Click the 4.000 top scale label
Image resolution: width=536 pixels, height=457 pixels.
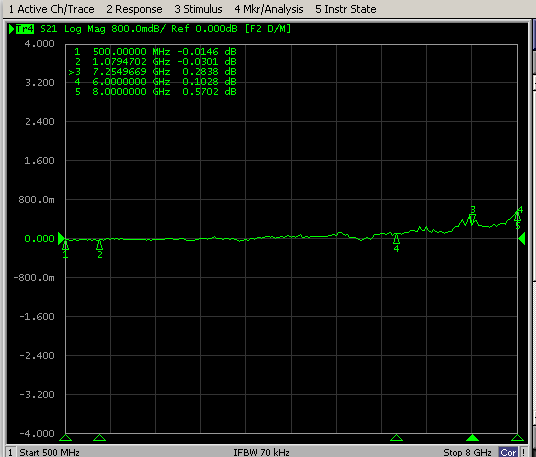click(x=39, y=44)
